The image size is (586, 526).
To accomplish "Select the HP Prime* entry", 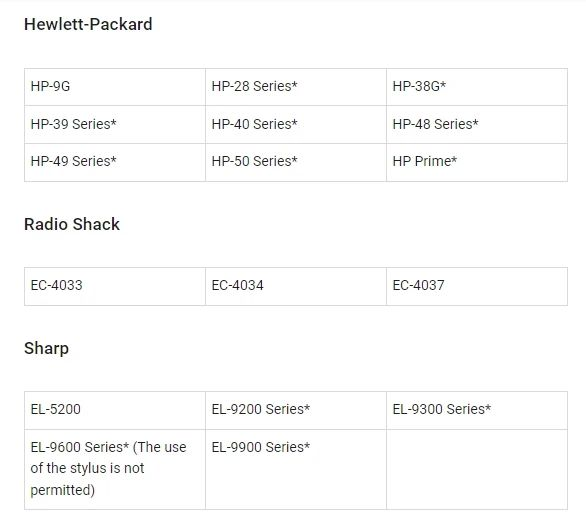I will point(477,162).
